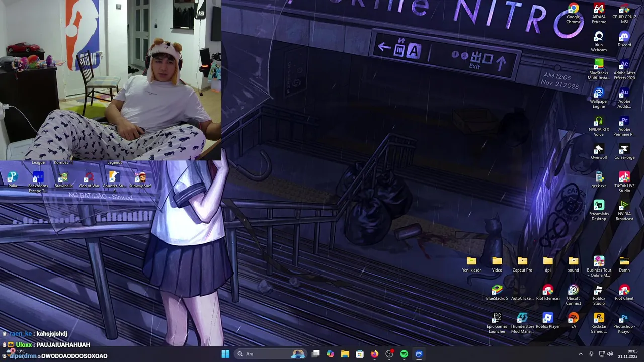644x362 pixels.
Task: Open File Explorer on taskbar
Action: coord(345,354)
